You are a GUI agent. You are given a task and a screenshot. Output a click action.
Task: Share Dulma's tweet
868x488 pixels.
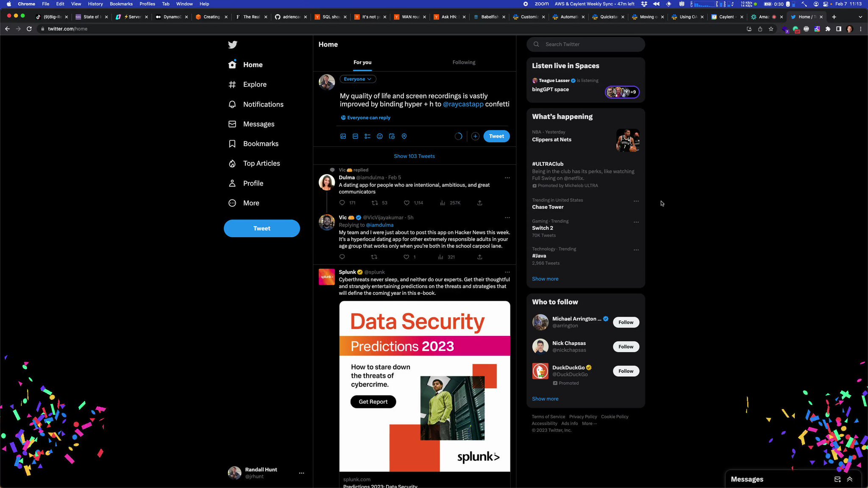(480, 203)
